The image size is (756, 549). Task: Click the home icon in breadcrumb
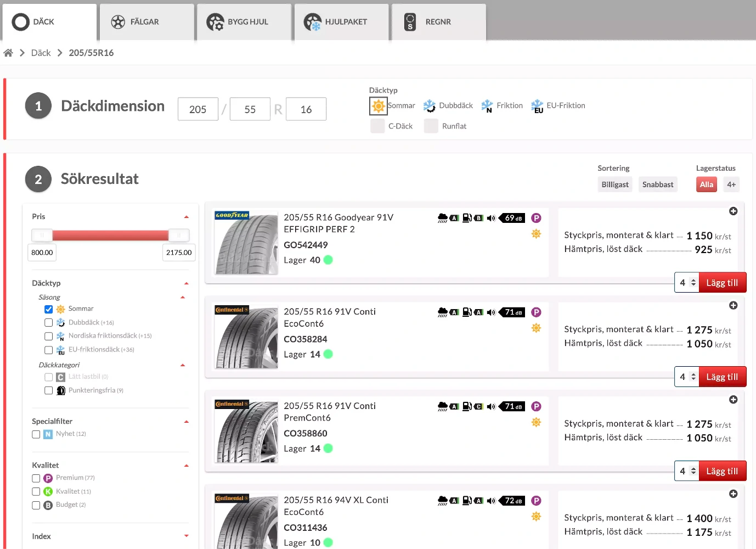tap(8, 53)
